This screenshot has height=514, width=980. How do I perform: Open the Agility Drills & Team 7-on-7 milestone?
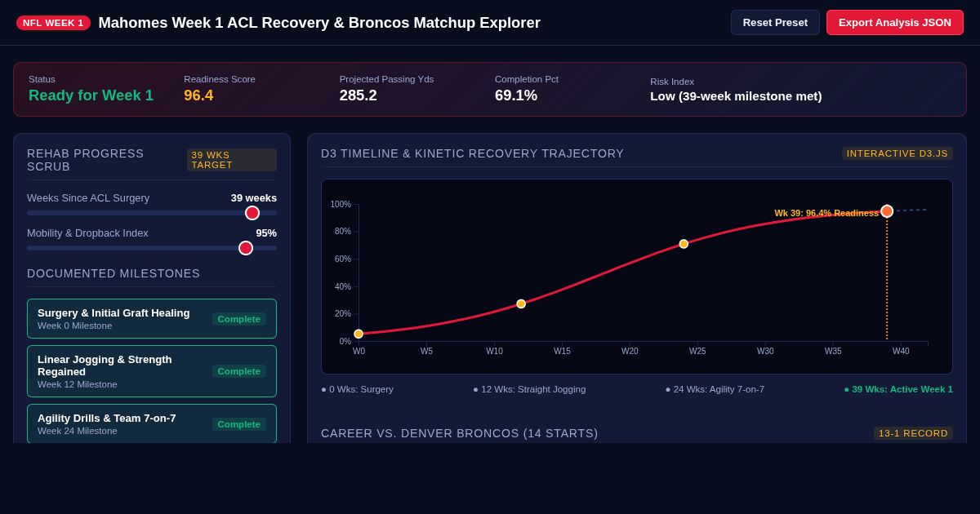click(152, 423)
